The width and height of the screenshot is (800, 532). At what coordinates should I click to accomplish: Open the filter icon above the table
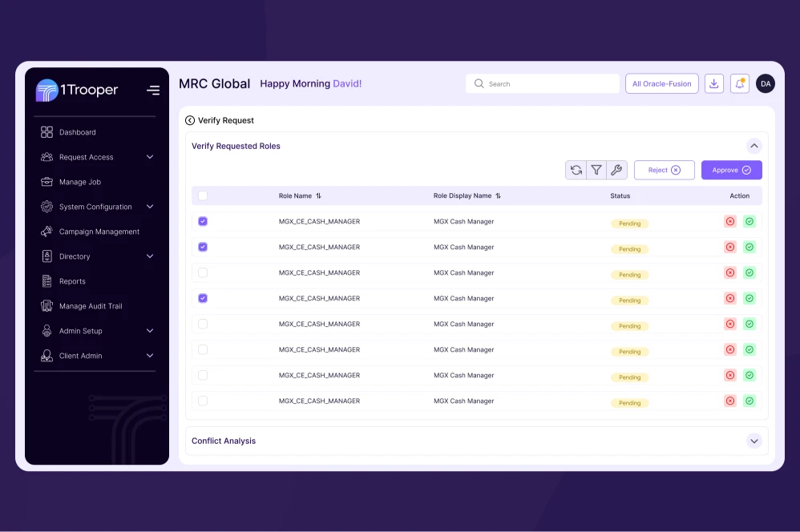tap(596, 170)
